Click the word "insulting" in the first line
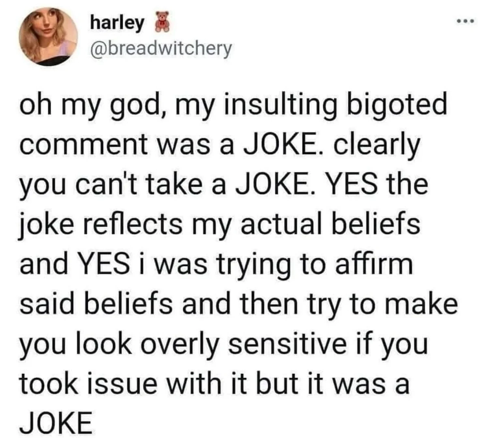478x448 pixels. point(277,105)
